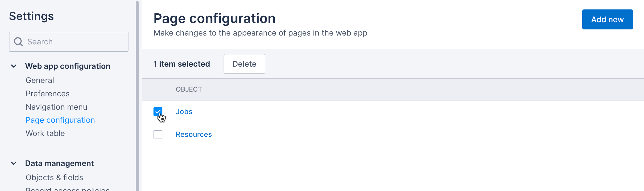Select Page configuration in the sidebar
Screen dimensions: 644x191
pyautogui.click(x=60, y=120)
